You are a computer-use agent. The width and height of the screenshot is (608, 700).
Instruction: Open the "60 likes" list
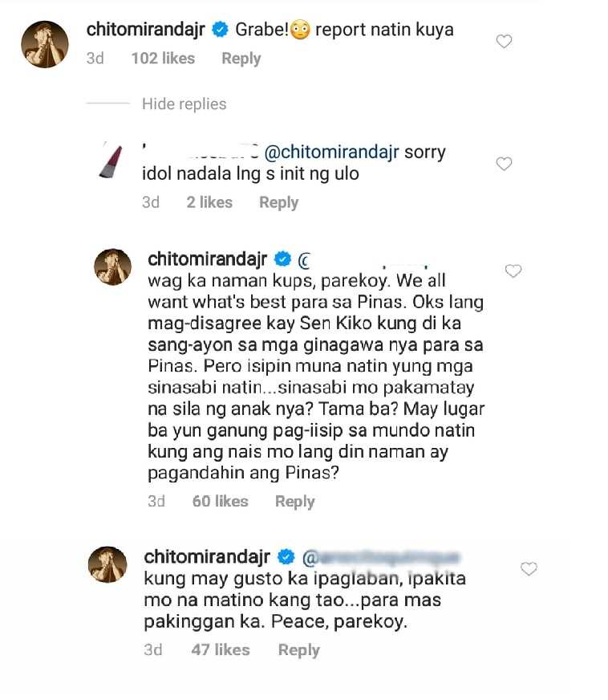point(221,502)
